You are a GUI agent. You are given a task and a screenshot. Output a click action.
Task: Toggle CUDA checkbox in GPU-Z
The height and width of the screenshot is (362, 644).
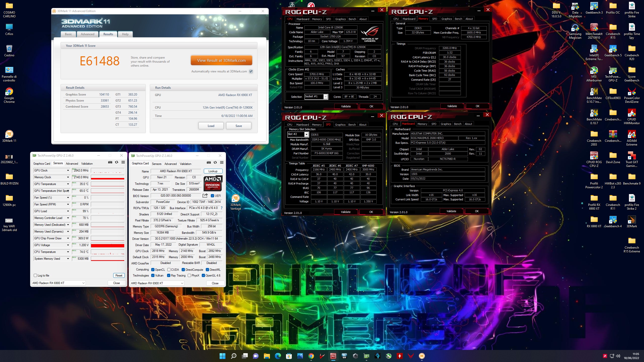[169, 270]
